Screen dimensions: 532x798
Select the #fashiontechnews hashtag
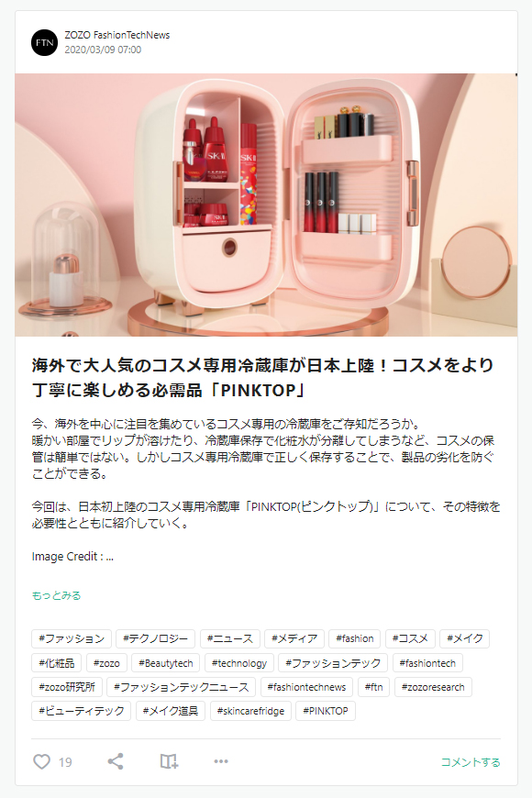tap(306, 687)
